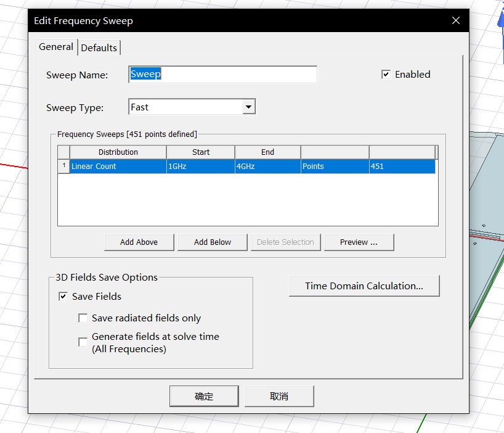Viewport: 504px width, 433px height.
Task: Close the Edit Frequency Sweep dialog
Action: coord(455,20)
